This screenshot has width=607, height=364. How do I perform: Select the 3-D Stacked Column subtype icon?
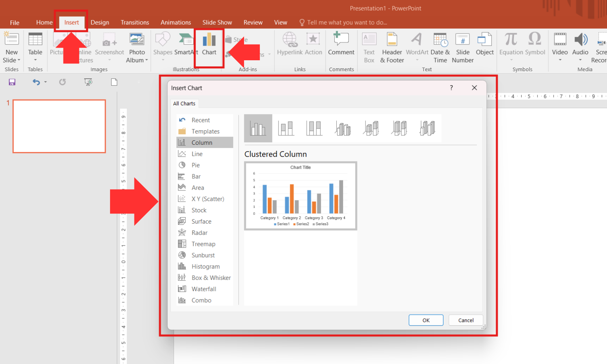pos(371,128)
